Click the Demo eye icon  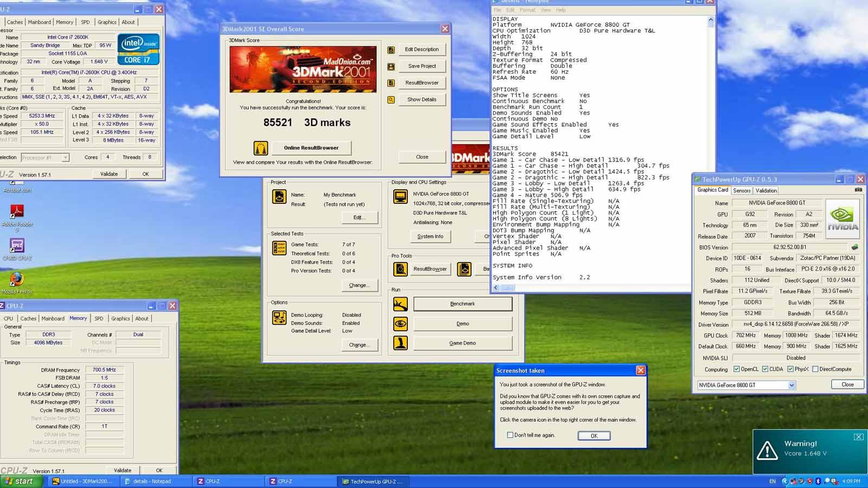click(400, 324)
